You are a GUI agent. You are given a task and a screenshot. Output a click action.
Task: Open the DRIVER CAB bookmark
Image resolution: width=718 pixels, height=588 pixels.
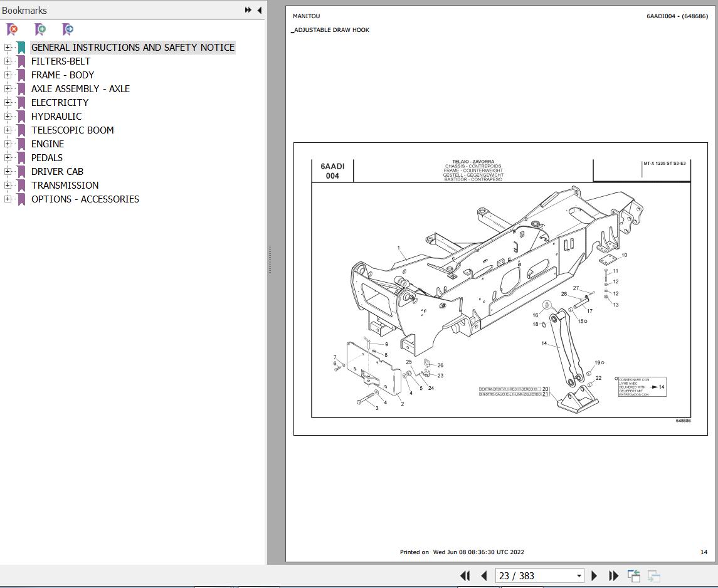click(x=57, y=172)
